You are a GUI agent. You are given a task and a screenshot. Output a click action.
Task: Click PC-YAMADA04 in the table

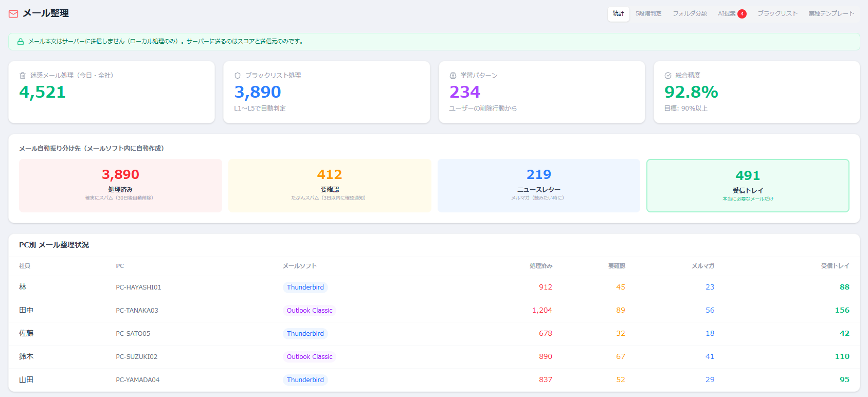(138, 380)
